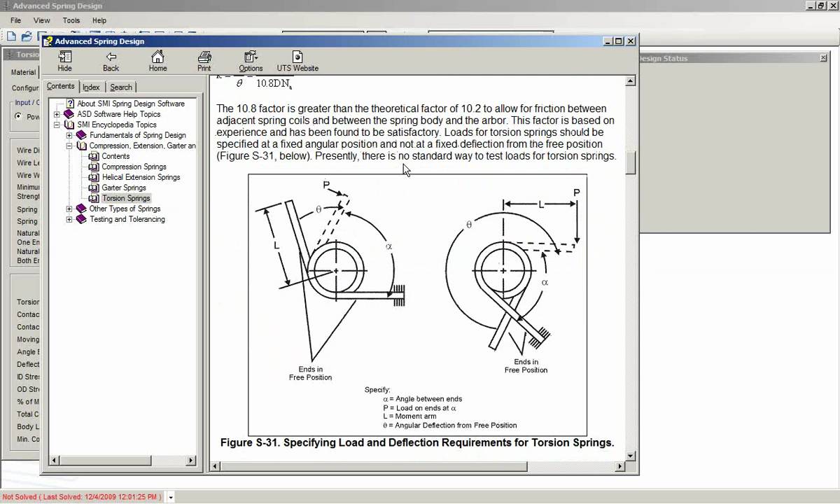This screenshot has width=840, height=504.
Task: Open the status bar dropdown arrow
Action: pyautogui.click(x=171, y=497)
